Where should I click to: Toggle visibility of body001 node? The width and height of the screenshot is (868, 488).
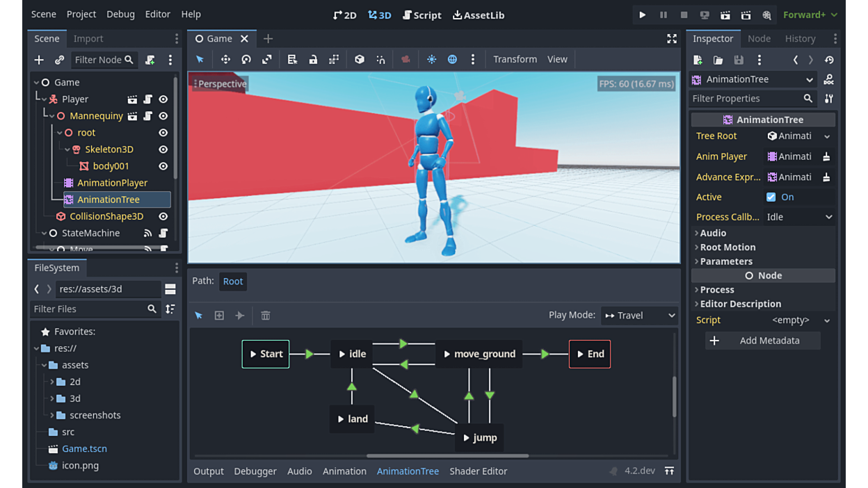tap(163, 166)
